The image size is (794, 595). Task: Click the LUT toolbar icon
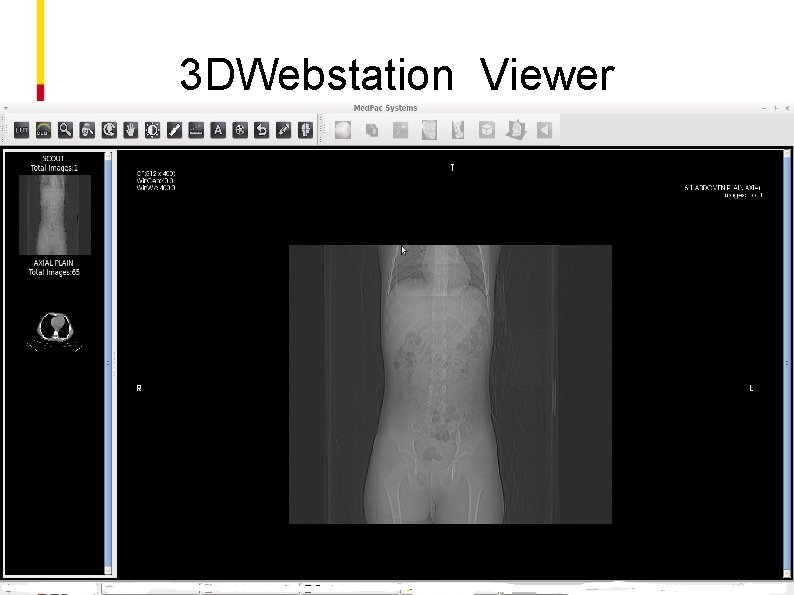(21, 130)
